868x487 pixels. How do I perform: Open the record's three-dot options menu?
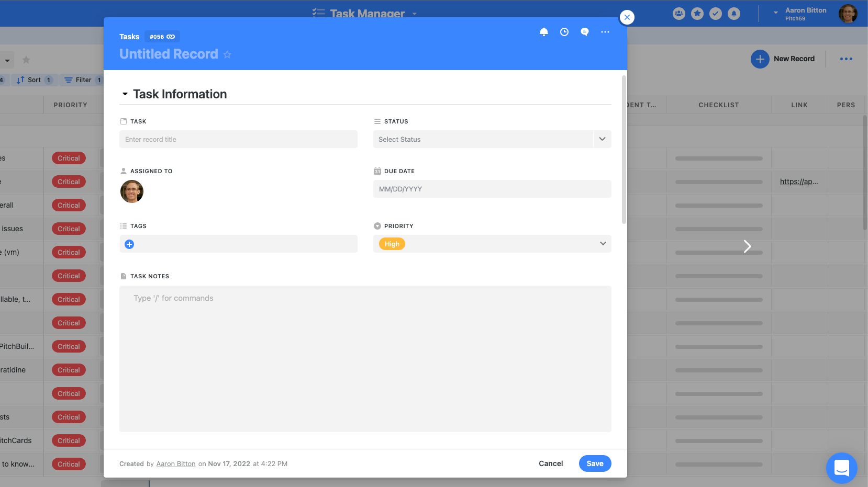point(605,32)
